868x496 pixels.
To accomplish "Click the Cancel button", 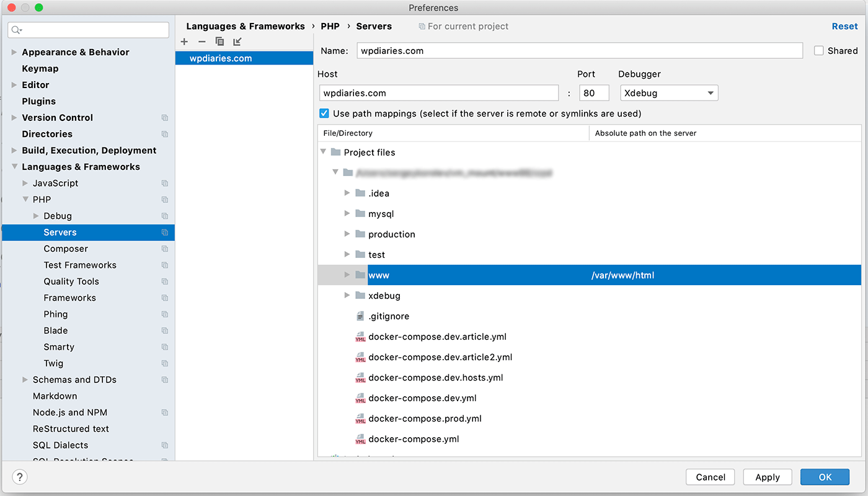I will point(711,477).
